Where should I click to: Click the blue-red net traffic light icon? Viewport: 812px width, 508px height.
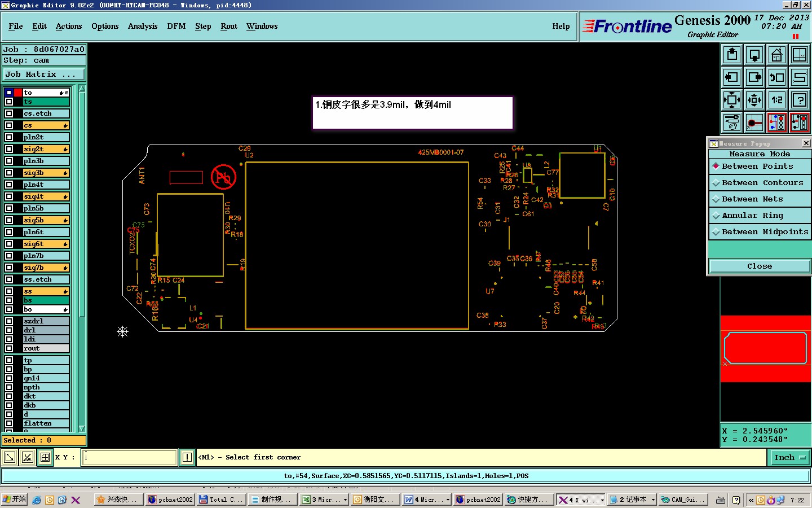click(x=777, y=122)
